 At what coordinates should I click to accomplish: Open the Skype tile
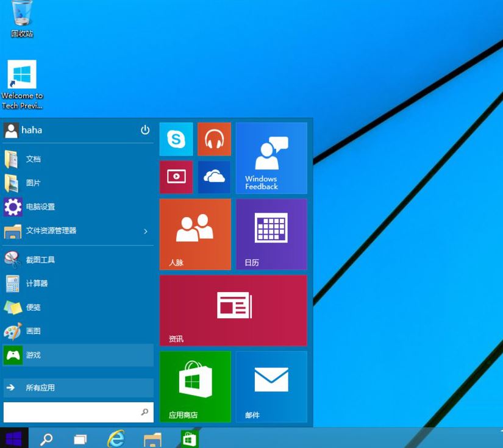[x=176, y=139]
